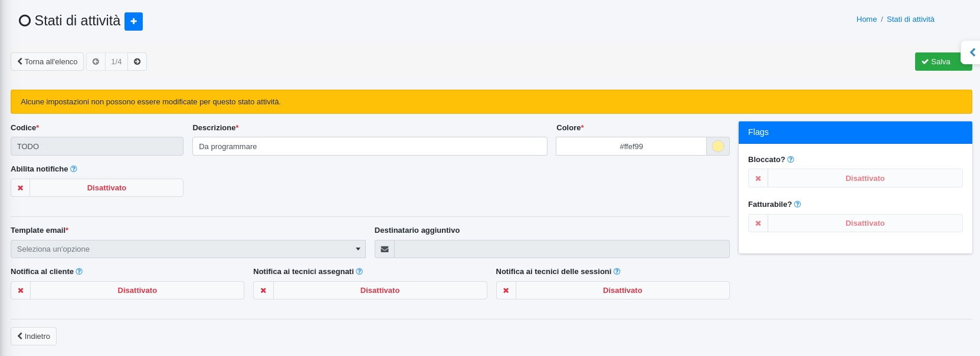This screenshot has width=980, height=356.
Task: Expand the collapsed right side panel chevron
Action: 972,52
